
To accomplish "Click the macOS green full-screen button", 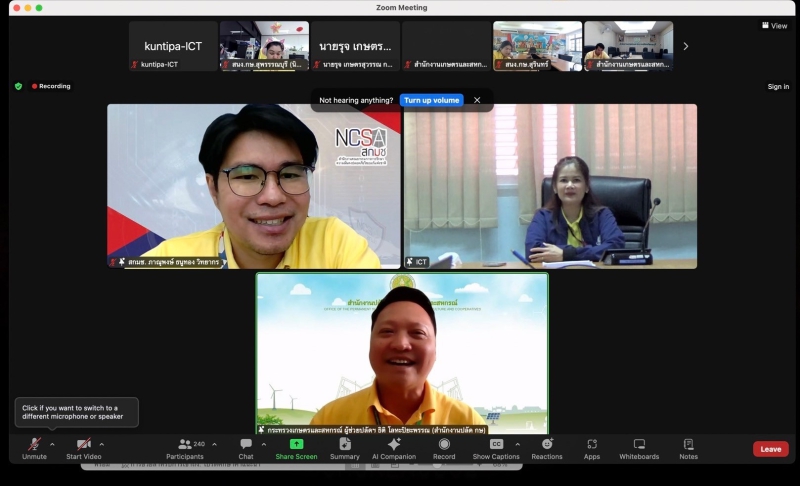I will [39, 8].
